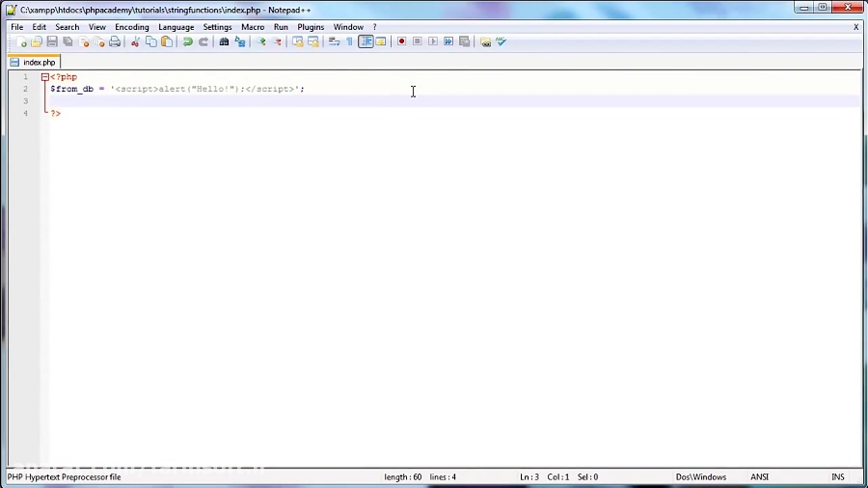Image resolution: width=868 pixels, height=488 pixels.
Task: Click 'length : 60' status bar entry
Action: point(402,477)
